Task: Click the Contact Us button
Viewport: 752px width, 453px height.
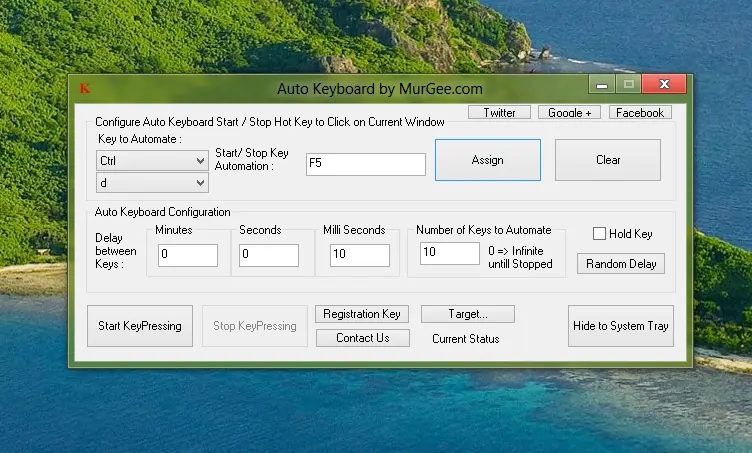Action: (363, 338)
